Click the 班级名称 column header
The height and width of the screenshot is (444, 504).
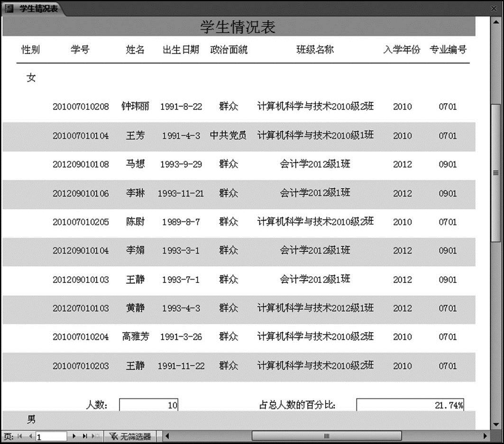tap(315, 49)
